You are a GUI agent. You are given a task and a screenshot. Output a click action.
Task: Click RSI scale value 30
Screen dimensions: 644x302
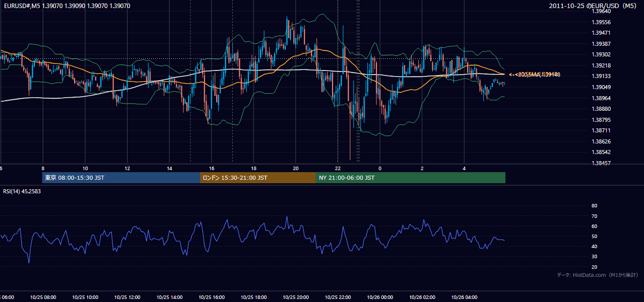click(x=594, y=257)
